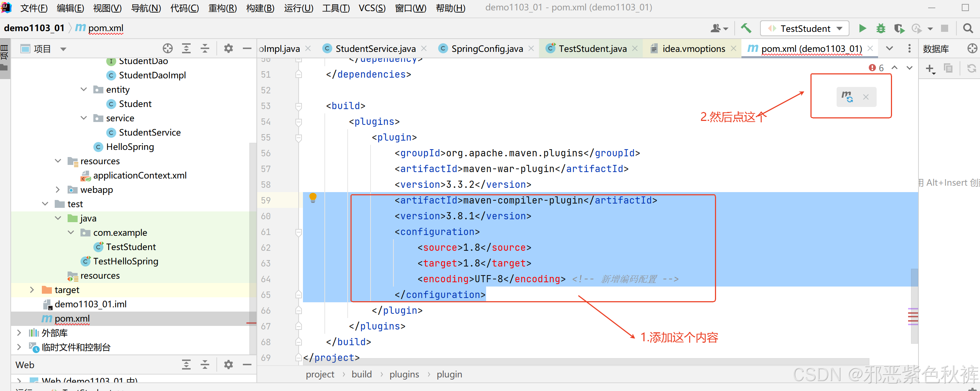Fold the build tag at line 53

pyautogui.click(x=299, y=106)
